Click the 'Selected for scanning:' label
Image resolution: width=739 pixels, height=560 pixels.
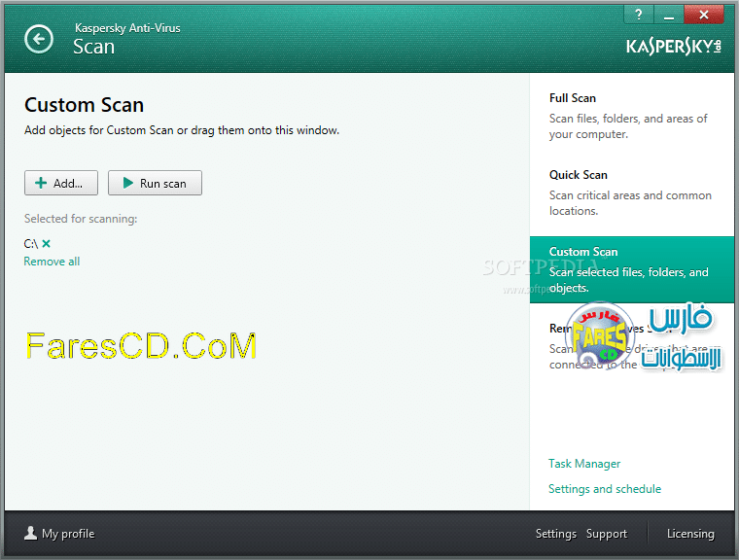[x=81, y=219]
